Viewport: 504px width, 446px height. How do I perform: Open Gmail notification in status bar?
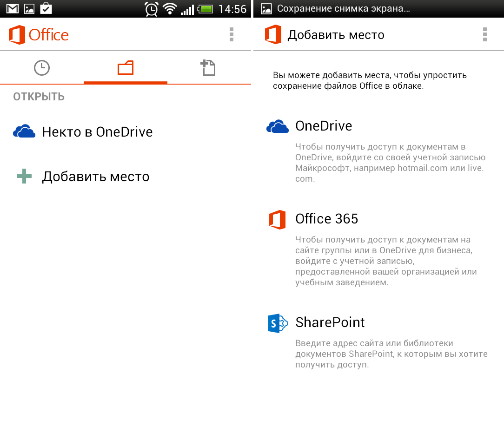click(13, 9)
